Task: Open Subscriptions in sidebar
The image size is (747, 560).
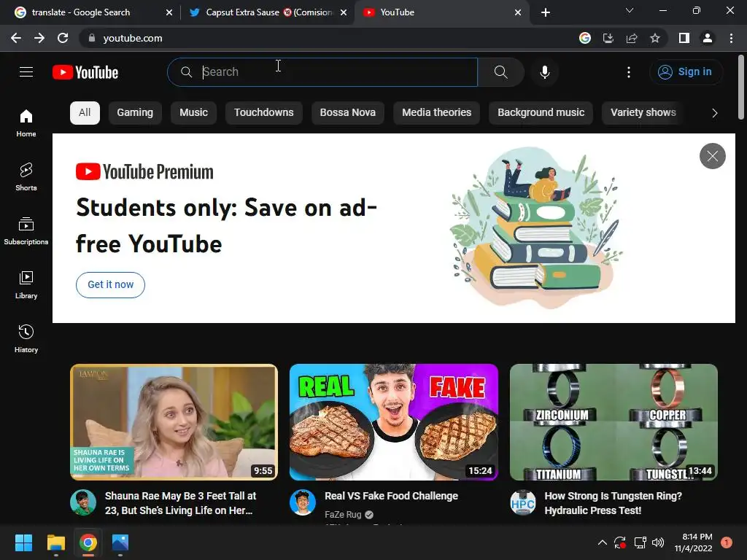Action: click(x=26, y=230)
